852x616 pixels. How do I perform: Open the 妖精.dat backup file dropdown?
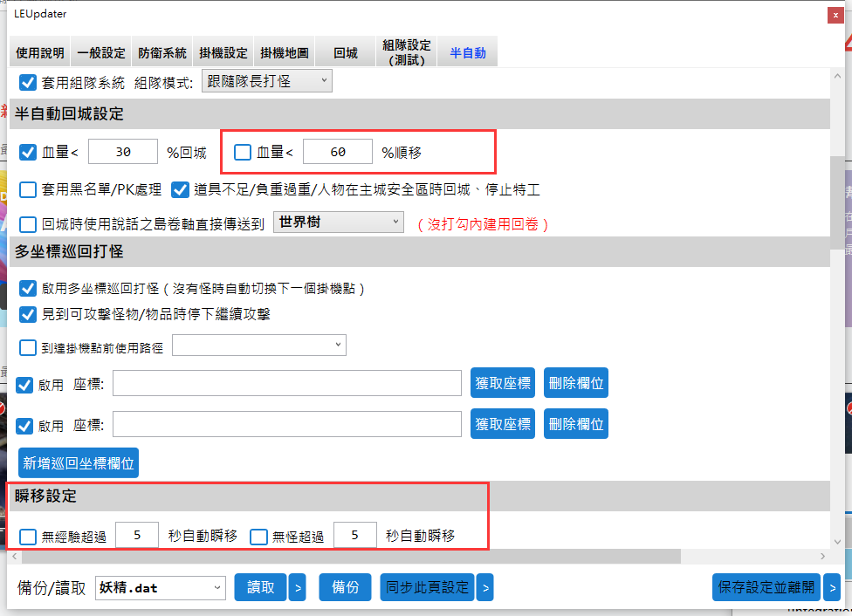click(x=161, y=588)
